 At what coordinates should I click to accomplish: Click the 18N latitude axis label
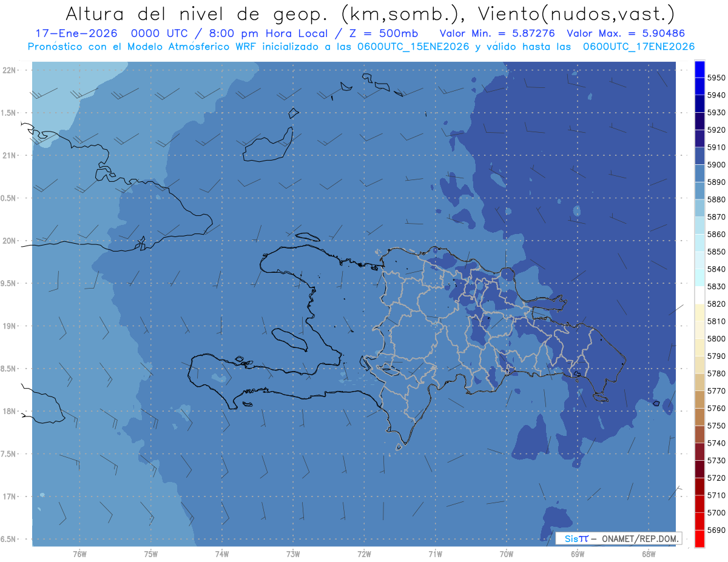pyautogui.click(x=10, y=411)
